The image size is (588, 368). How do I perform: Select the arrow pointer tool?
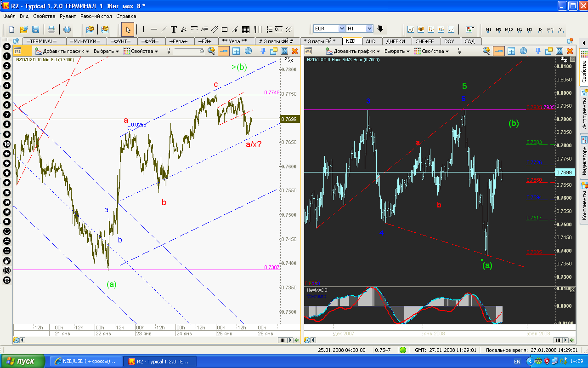click(128, 29)
